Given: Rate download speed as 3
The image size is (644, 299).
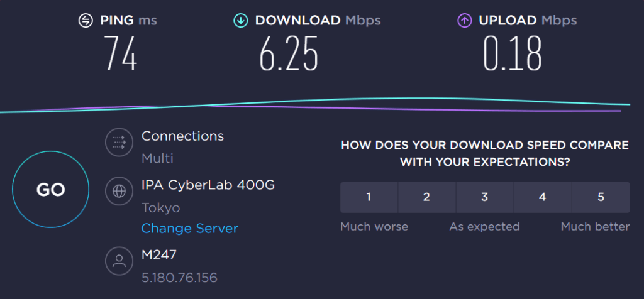Looking at the screenshot, I should [485, 197].
